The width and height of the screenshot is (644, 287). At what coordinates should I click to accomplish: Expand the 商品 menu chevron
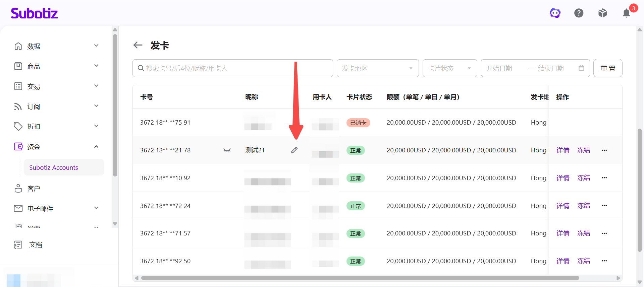coord(96,66)
